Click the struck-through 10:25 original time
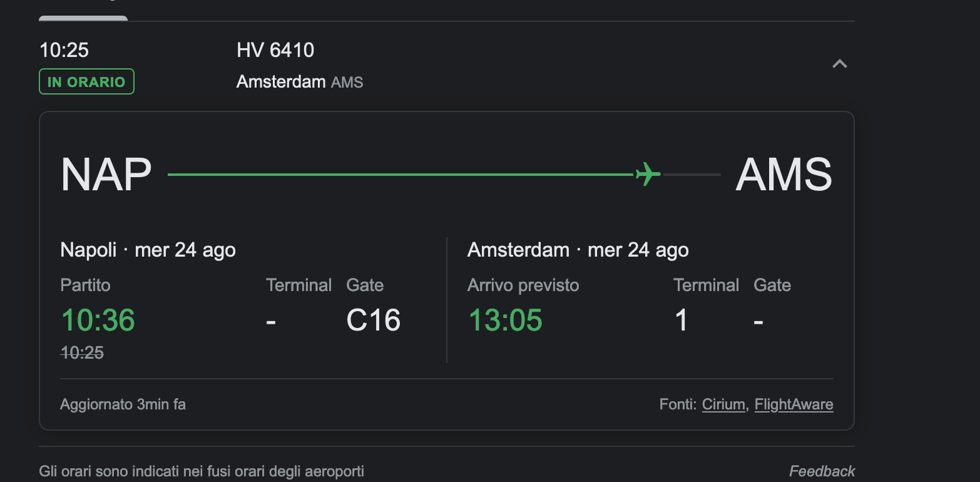 pos(82,353)
